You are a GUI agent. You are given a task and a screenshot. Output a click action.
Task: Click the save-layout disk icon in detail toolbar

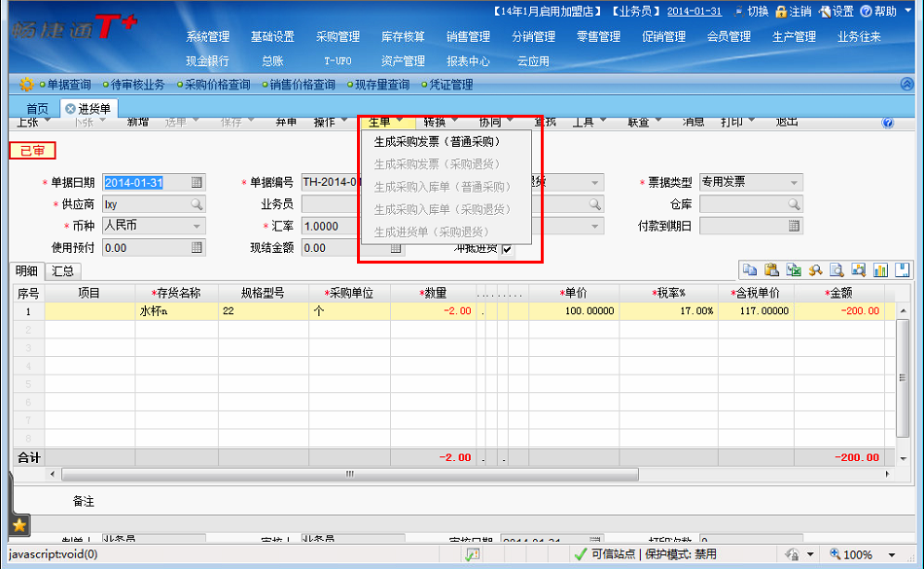click(x=903, y=269)
